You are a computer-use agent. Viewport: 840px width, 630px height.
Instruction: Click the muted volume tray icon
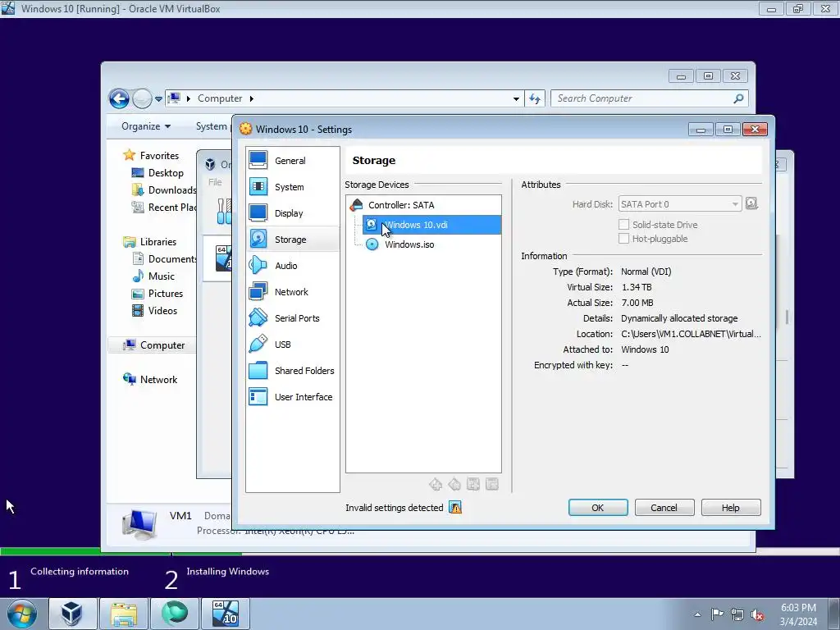coord(757,614)
